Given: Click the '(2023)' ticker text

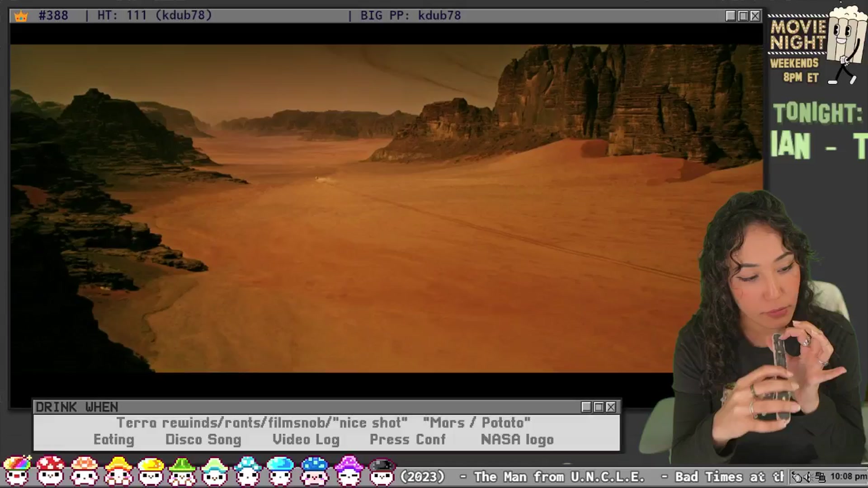Looking at the screenshot, I should (422, 477).
